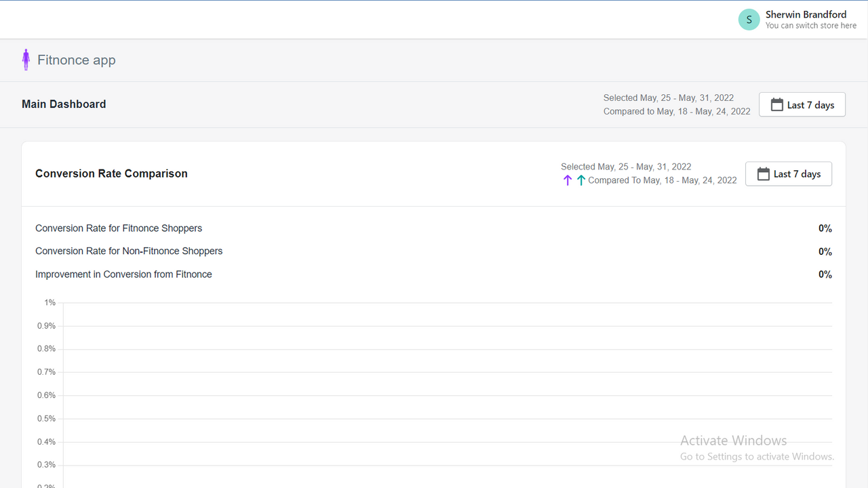This screenshot has height=488, width=868.
Task: Click the Fitnonce app name next to logo
Action: click(x=77, y=60)
